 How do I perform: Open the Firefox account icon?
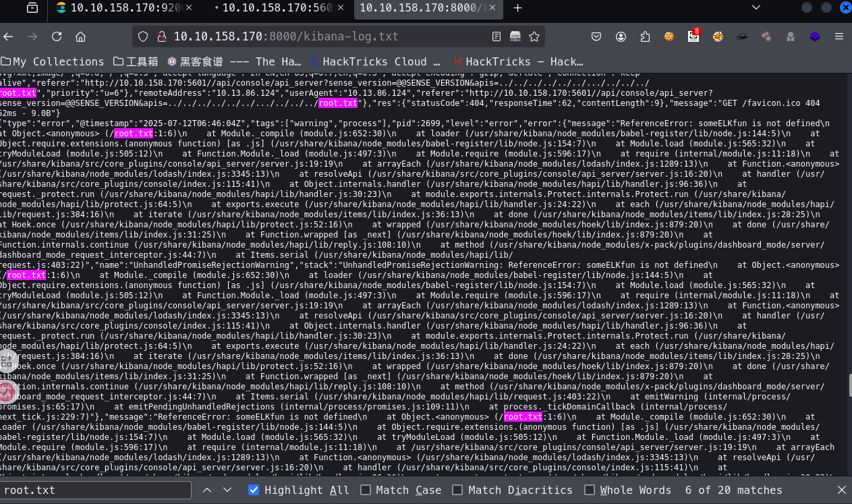[621, 36]
